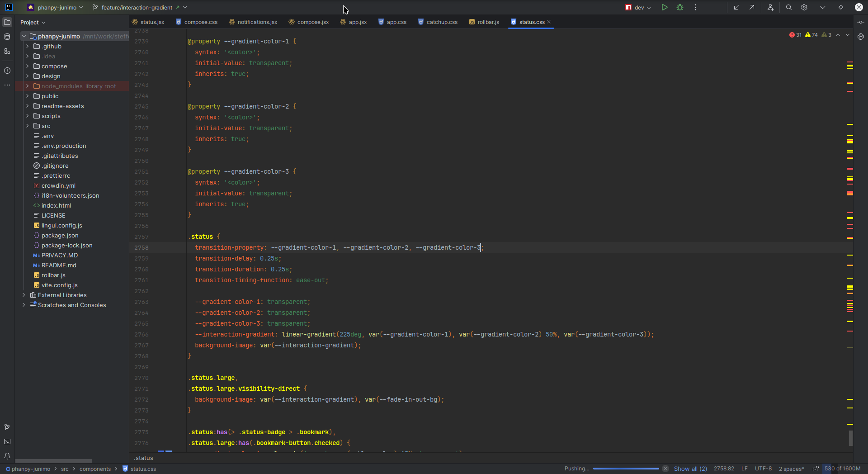The image size is (868, 474).
Task: Open more run actions menu
Action: [x=695, y=7]
